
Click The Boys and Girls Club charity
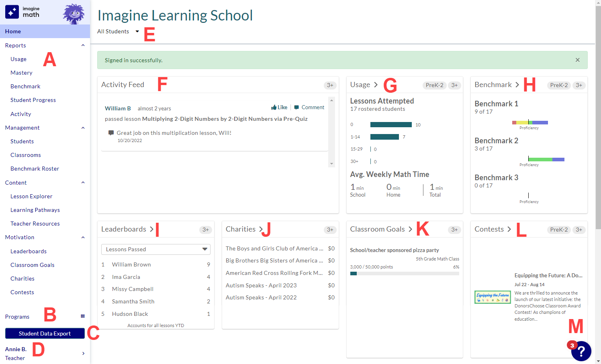pos(274,248)
